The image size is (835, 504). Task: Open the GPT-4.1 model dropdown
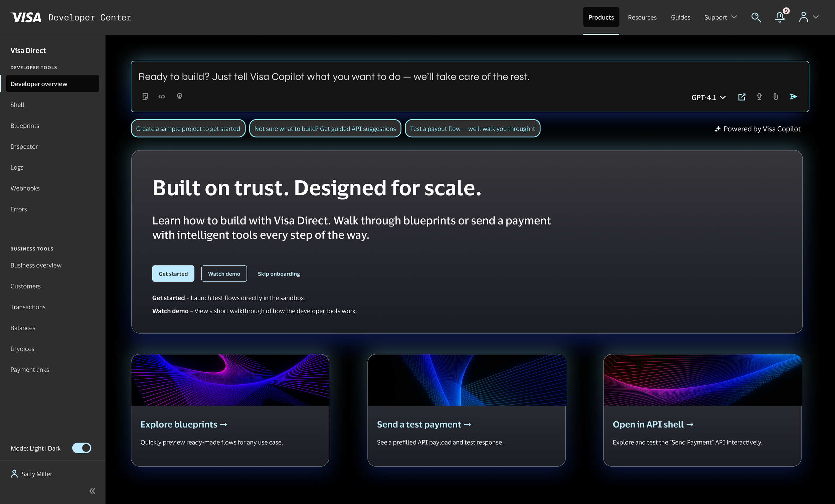point(708,98)
